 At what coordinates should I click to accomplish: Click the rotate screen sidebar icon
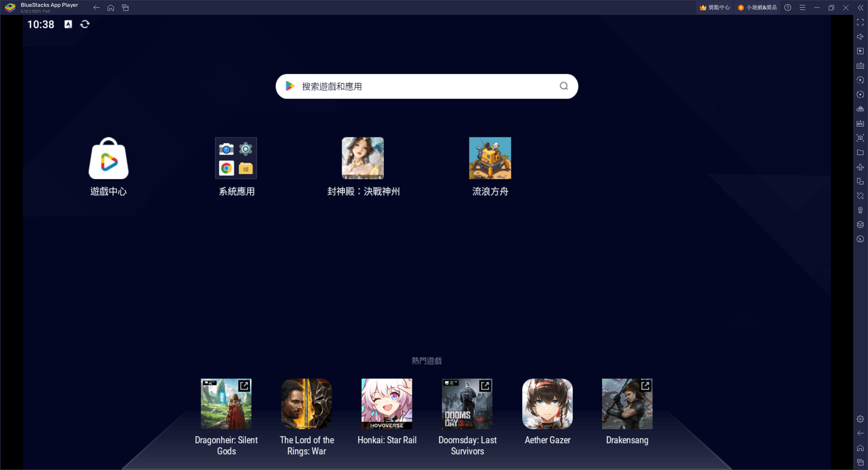(x=860, y=196)
